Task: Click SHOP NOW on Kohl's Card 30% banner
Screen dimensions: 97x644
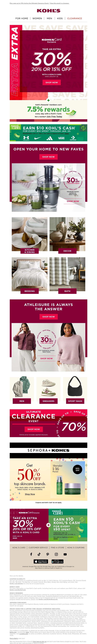Action: (x=52, y=82)
